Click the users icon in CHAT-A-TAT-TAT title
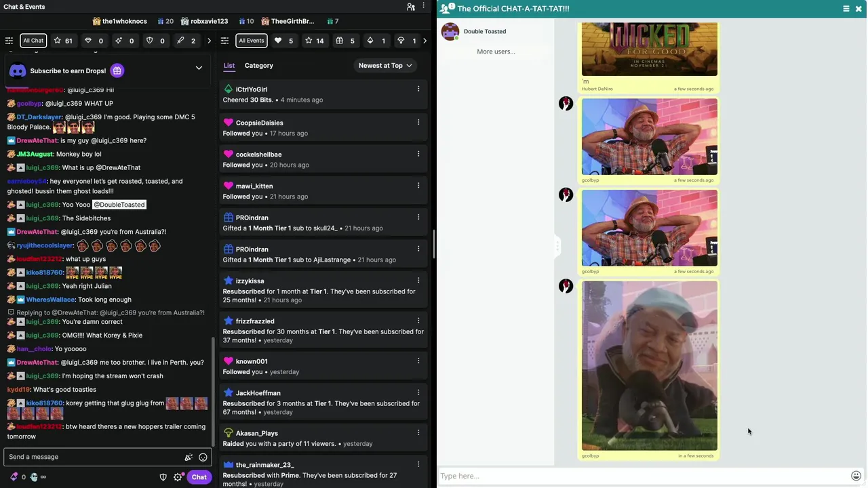 447,8
